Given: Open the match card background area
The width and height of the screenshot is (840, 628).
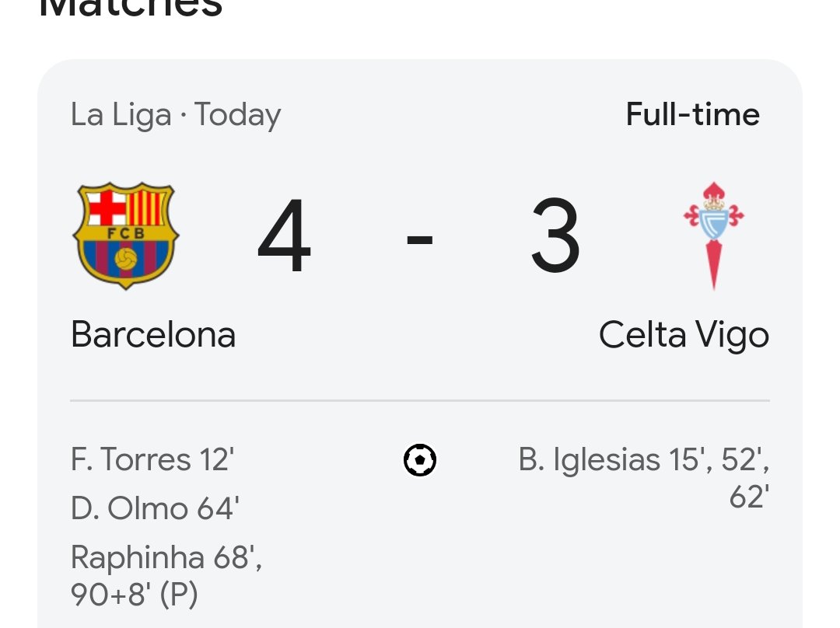Looking at the screenshot, I should [420, 344].
